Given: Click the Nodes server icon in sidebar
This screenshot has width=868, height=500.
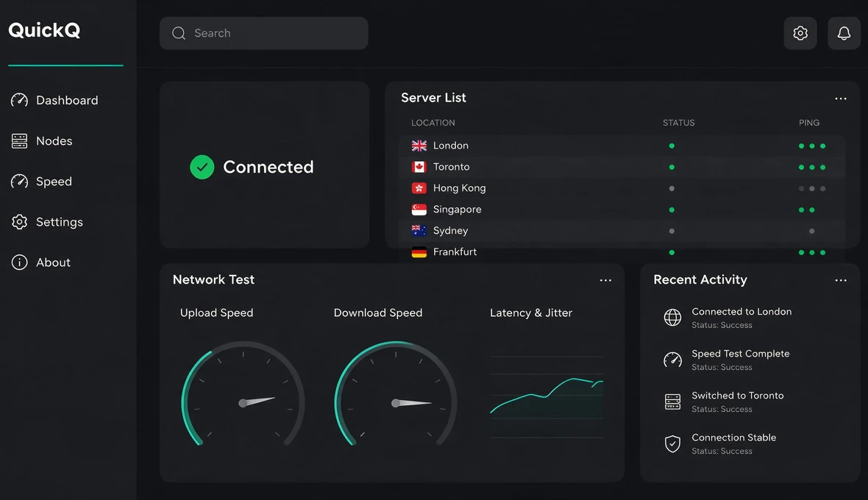Looking at the screenshot, I should click(19, 141).
